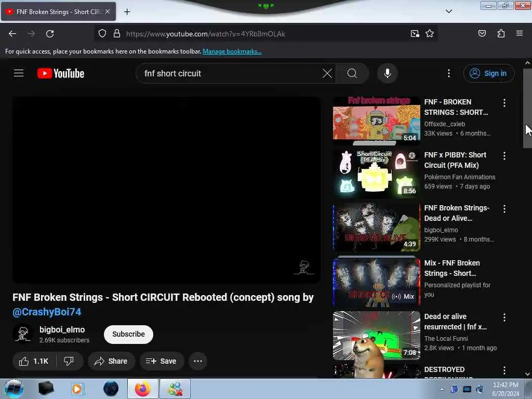Screen dimensions: 532x399
Task: Reload the page with refresh icon
Action: [x=50, y=34]
